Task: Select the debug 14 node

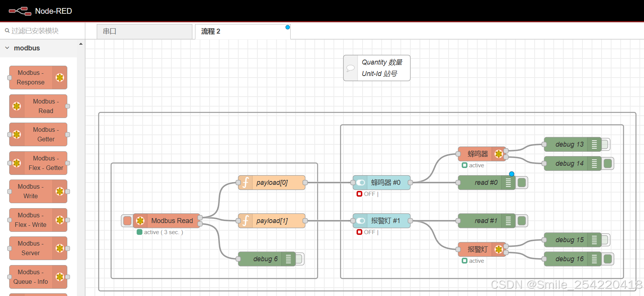Action: pos(572,163)
